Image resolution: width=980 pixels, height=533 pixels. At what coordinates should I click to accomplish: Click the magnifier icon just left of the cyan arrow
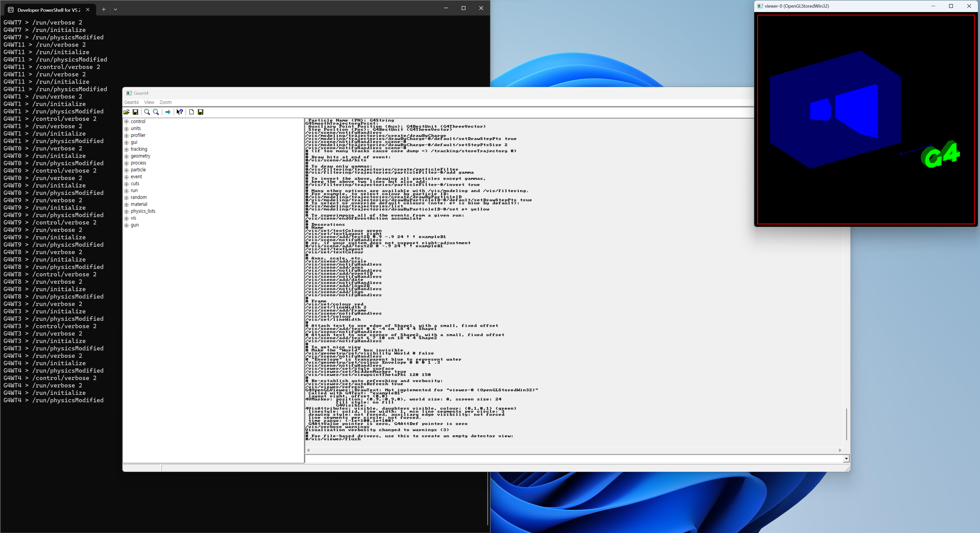click(156, 112)
